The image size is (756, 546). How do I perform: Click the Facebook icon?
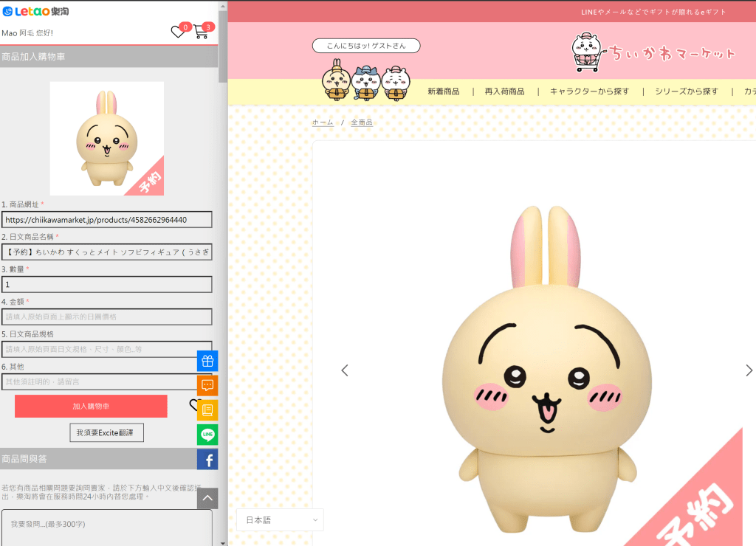coord(207,460)
